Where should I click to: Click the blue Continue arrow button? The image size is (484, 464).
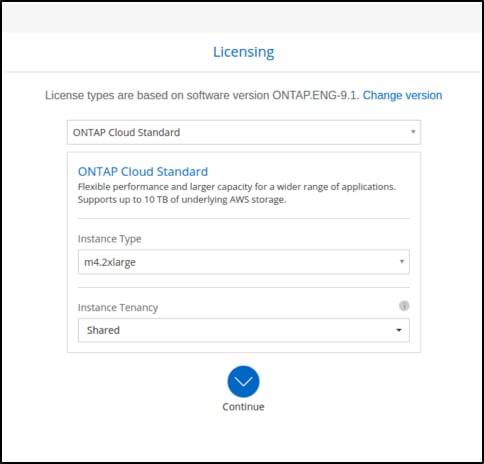(243, 381)
